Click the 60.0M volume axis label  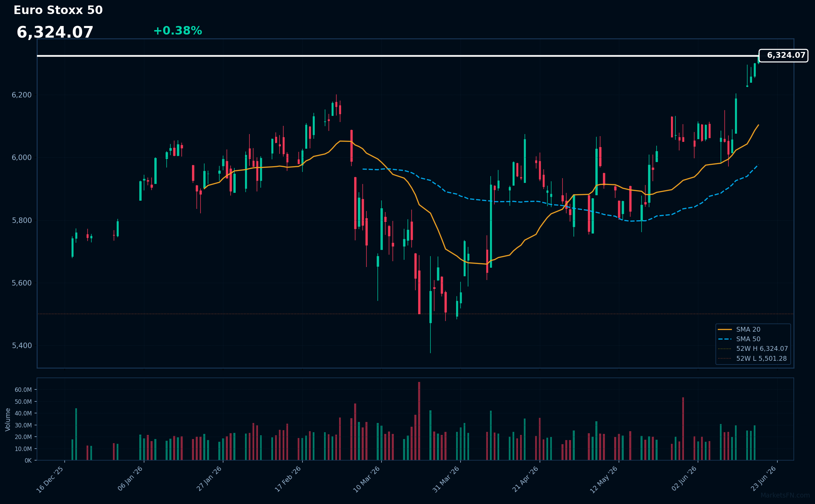point(23,390)
